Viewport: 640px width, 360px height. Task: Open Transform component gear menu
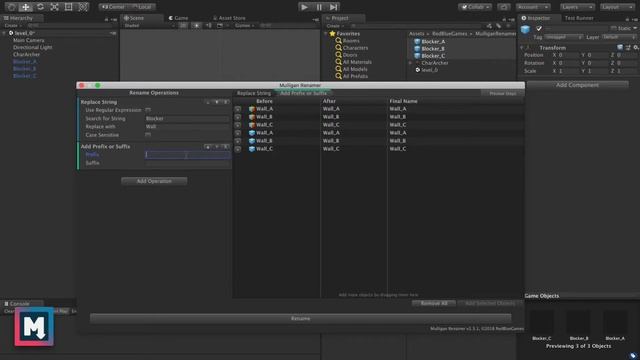[636, 48]
